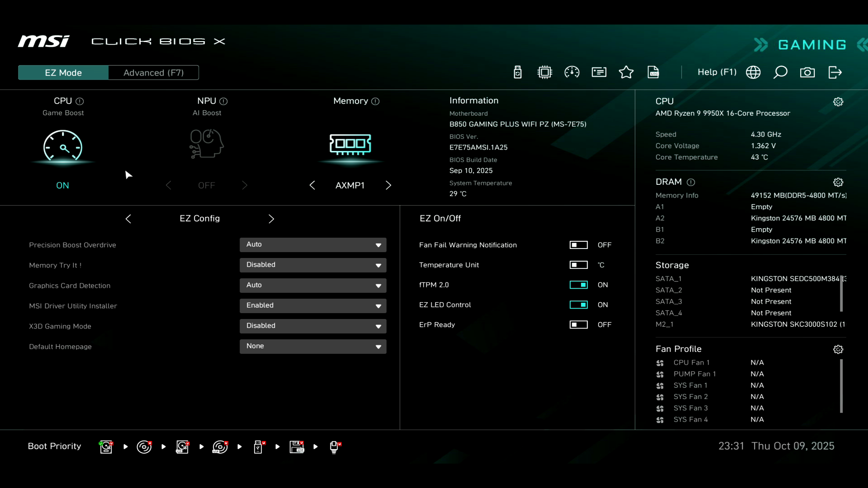The width and height of the screenshot is (868, 488).
Task: Select the EZ Mode tab
Action: (x=63, y=73)
